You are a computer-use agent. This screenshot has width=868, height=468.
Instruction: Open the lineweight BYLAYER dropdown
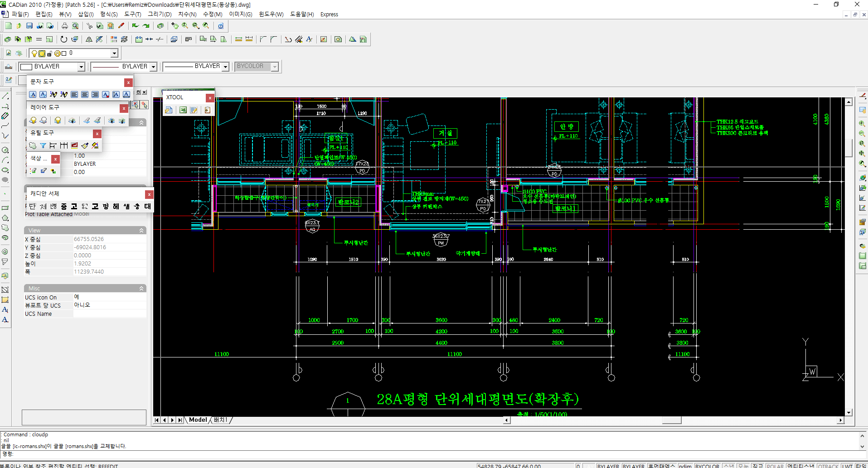225,67
